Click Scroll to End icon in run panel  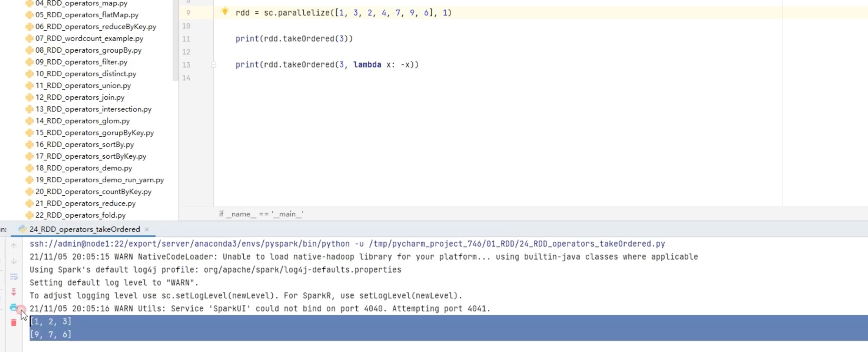tap(14, 292)
